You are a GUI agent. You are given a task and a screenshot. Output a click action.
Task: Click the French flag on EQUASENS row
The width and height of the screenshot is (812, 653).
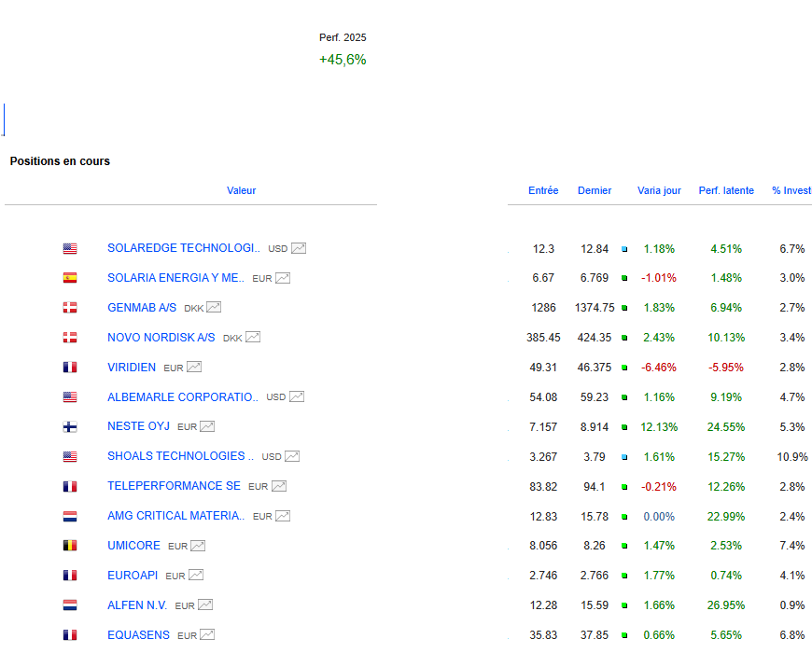[x=70, y=635]
